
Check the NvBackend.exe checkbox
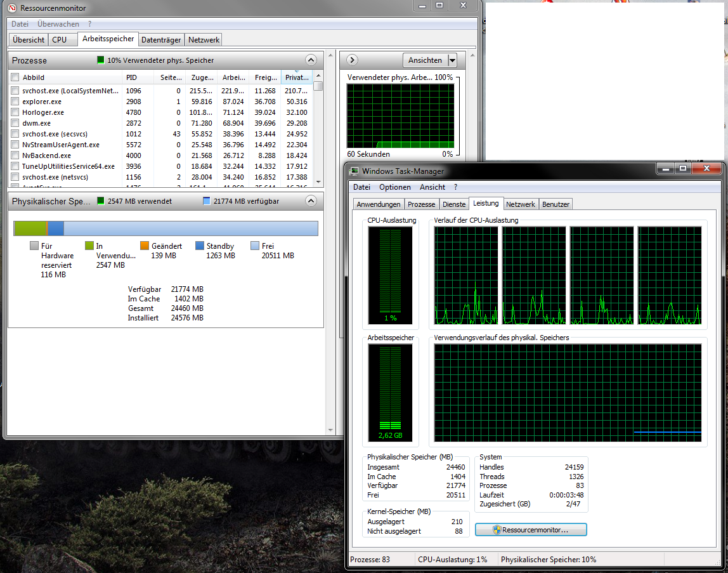[15, 155]
